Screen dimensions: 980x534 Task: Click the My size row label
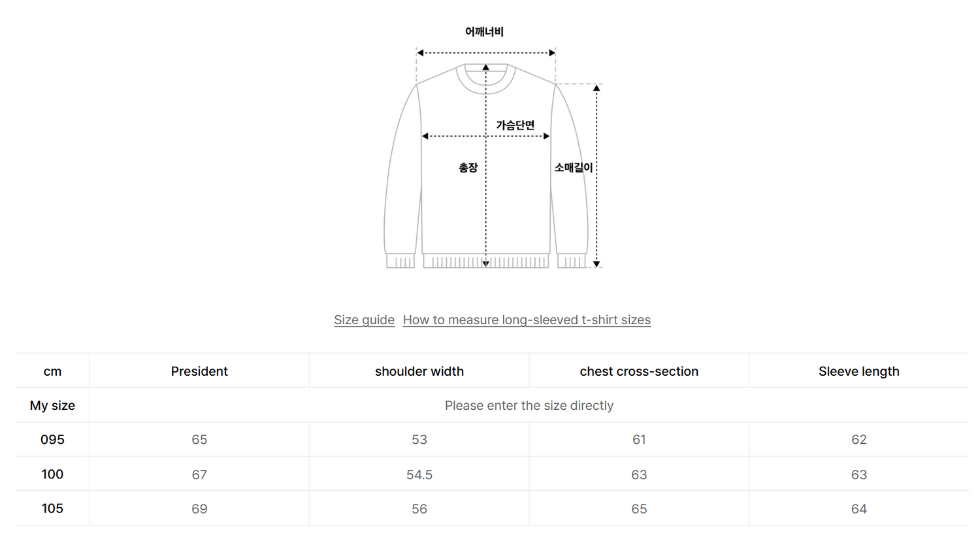pos(52,405)
